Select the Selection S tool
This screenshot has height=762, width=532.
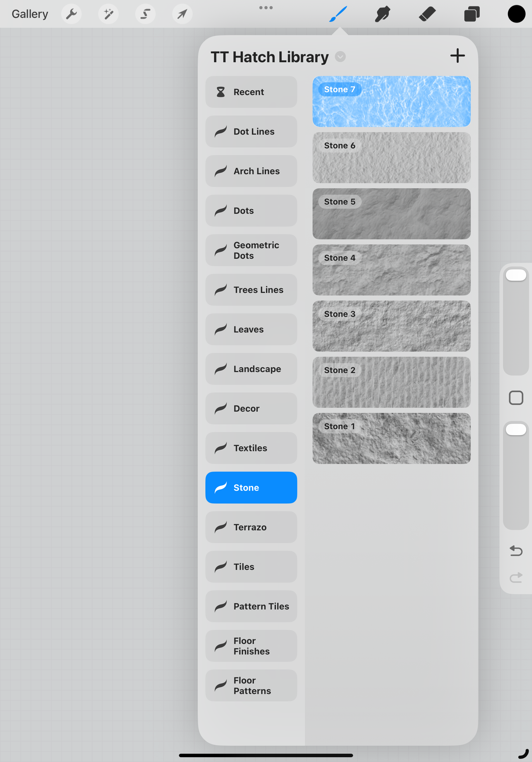[145, 14]
